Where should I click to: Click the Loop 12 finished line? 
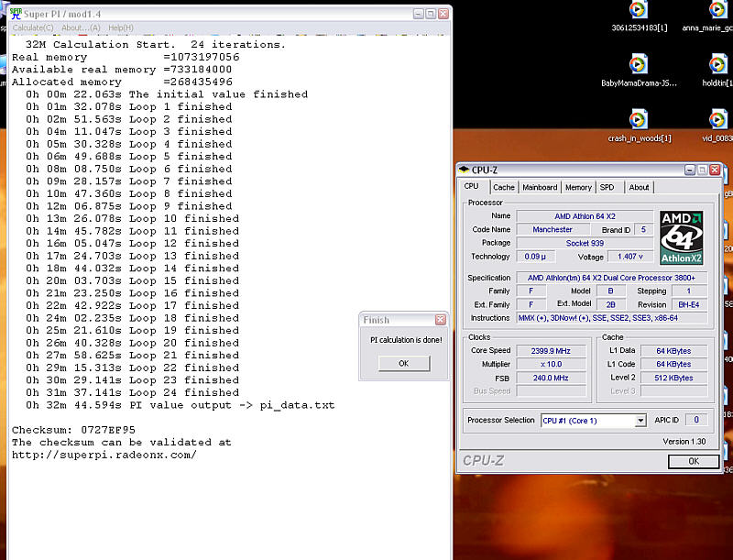point(132,244)
